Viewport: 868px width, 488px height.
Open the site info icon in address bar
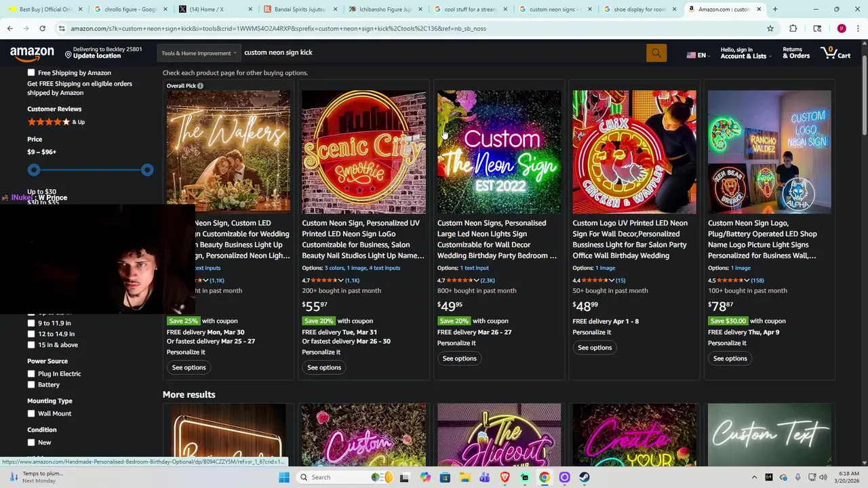(62, 28)
